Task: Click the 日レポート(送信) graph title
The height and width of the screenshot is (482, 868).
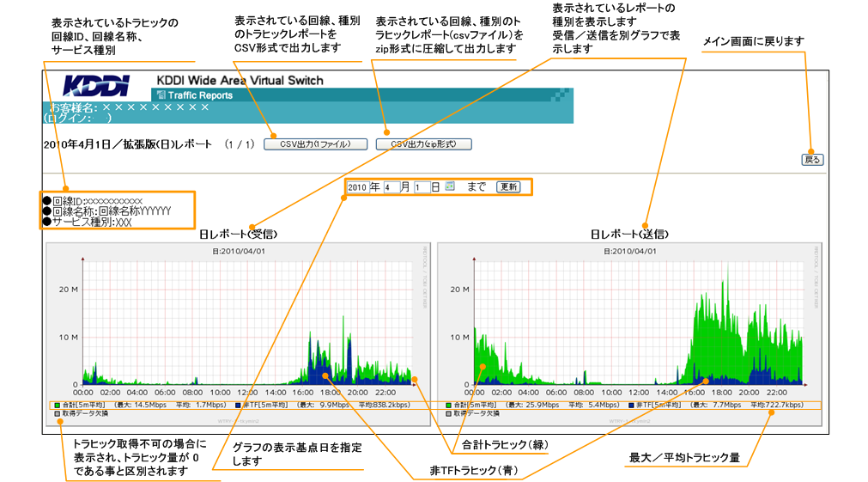Action: point(630,235)
